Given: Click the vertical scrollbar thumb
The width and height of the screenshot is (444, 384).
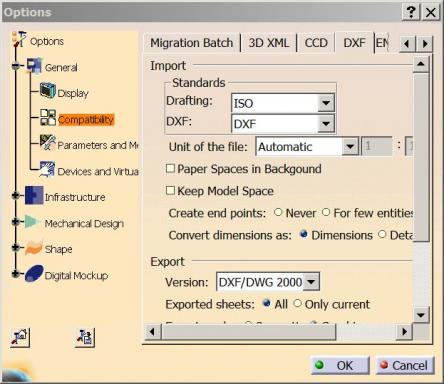Looking at the screenshot, I should point(421,157).
